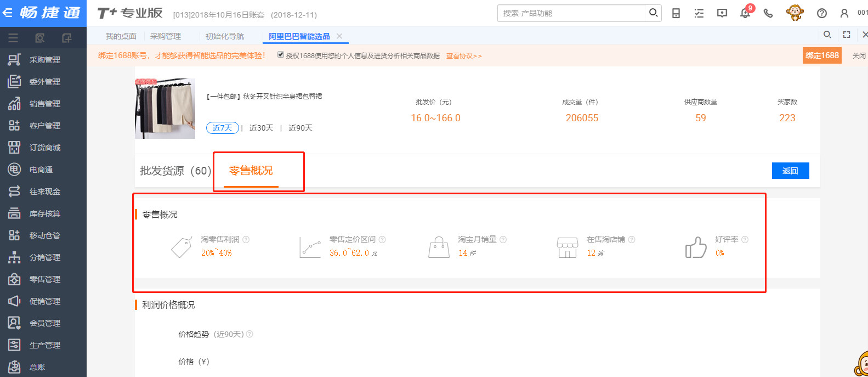Toggle the 授权1688 authorization checkbox
Screen dimensions: 868x377
click(281, 55)
